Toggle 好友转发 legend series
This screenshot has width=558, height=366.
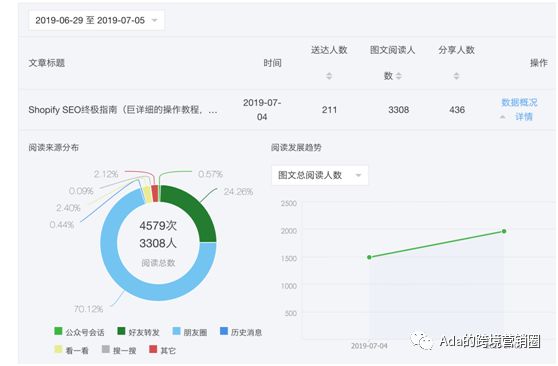tap(138, 332)
